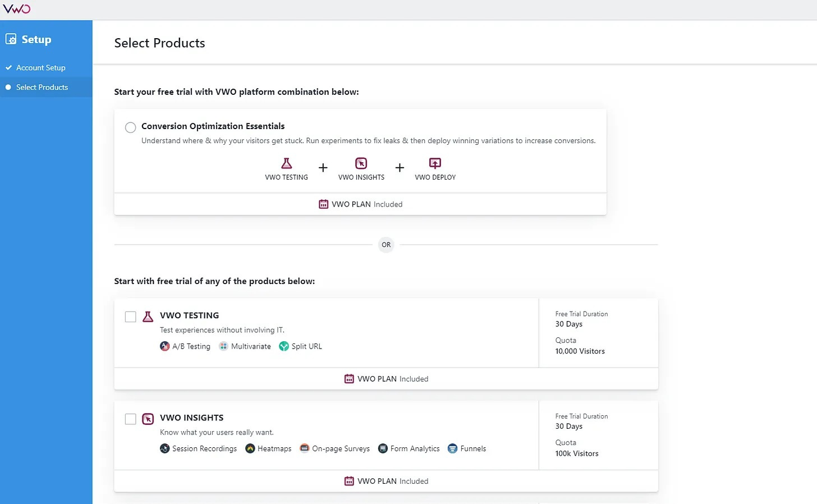This screenshot has height=504, width=817.
Task: Click 30 Days duration in VWO Insights card
Action: 569,426
